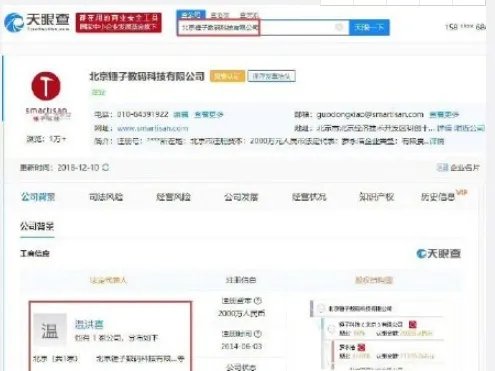The width and height of the screenshot is (495, 371).
Task: Click the 天眼一下 search button
Action: [x=369, y=27]
